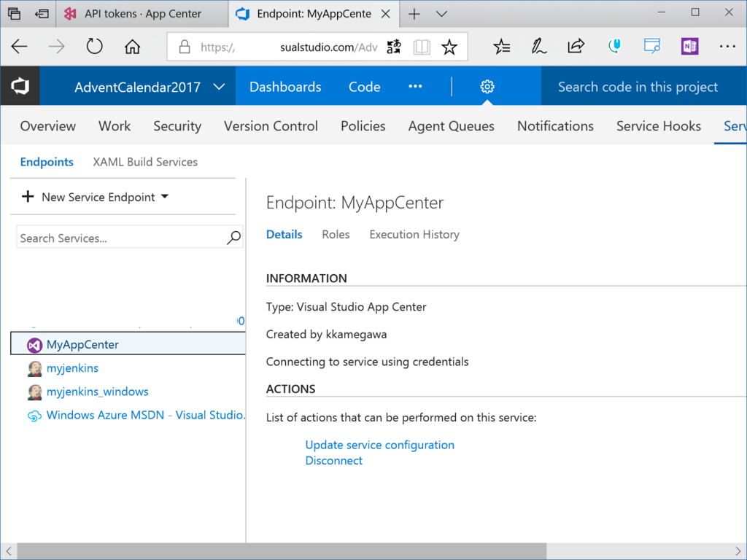Go to the Work settings tab
The width and height of the screenshot is (747, 560).
point(115,125)
